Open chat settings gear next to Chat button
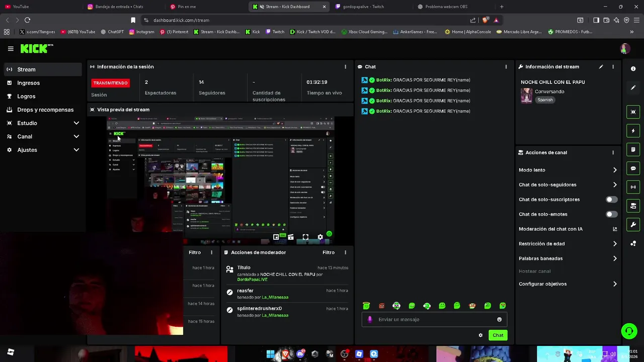The height and width of the screenshot is (362, 644). [480, 335]
